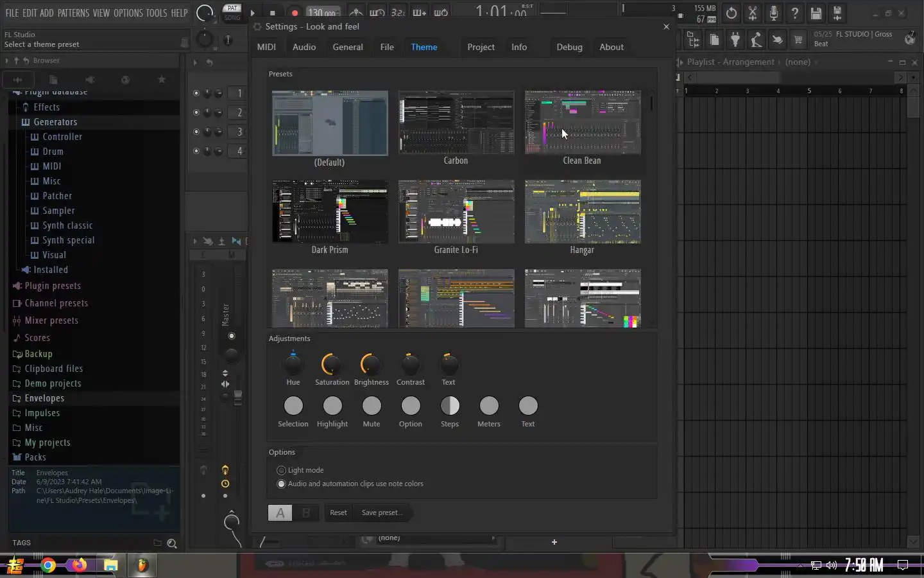Open the Windows notification center icon
Screen dimensions: 924x578
tap(903, 565)
